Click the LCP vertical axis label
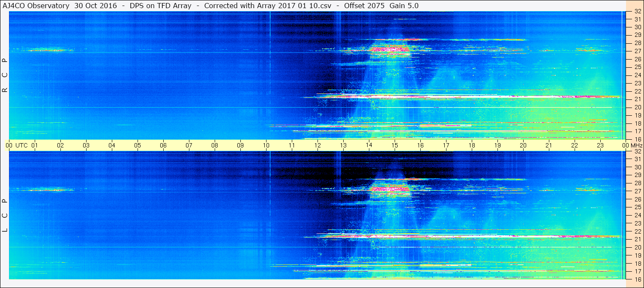Viewport: 644px width, 288px height. point(5,215)
